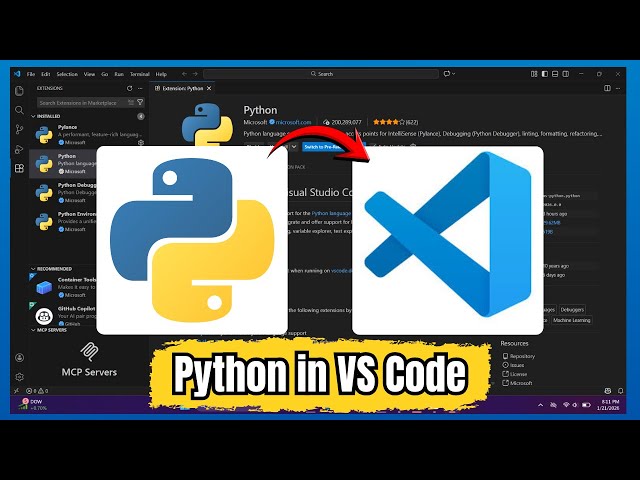
Task: Open the DOW stocks widget on taskbar
Action: 34,404
